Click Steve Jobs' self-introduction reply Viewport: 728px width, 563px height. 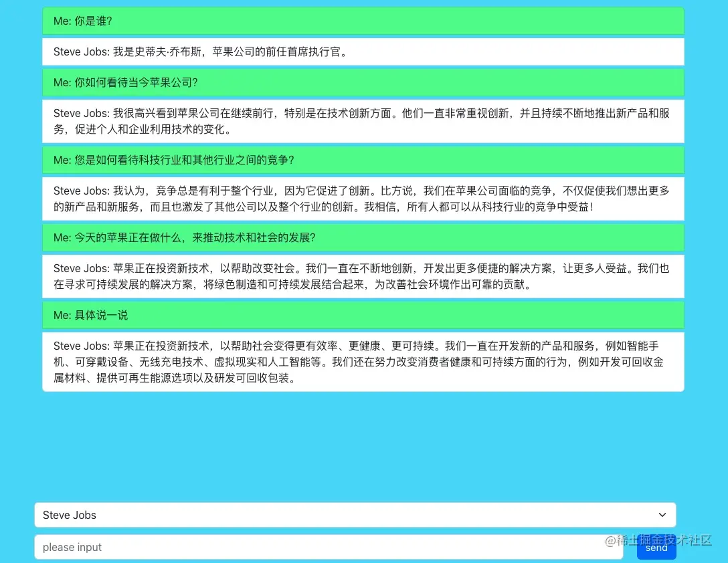point(363,51)
